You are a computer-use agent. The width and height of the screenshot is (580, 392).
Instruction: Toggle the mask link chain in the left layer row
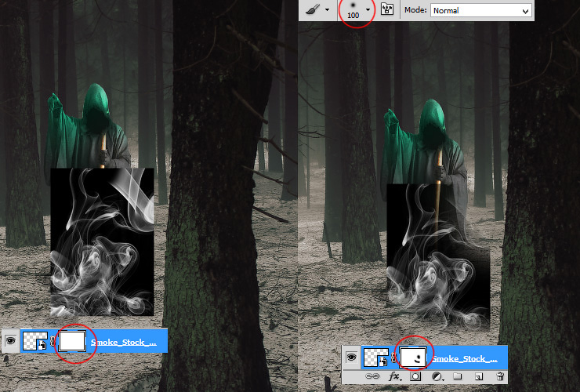click(53, 341)
